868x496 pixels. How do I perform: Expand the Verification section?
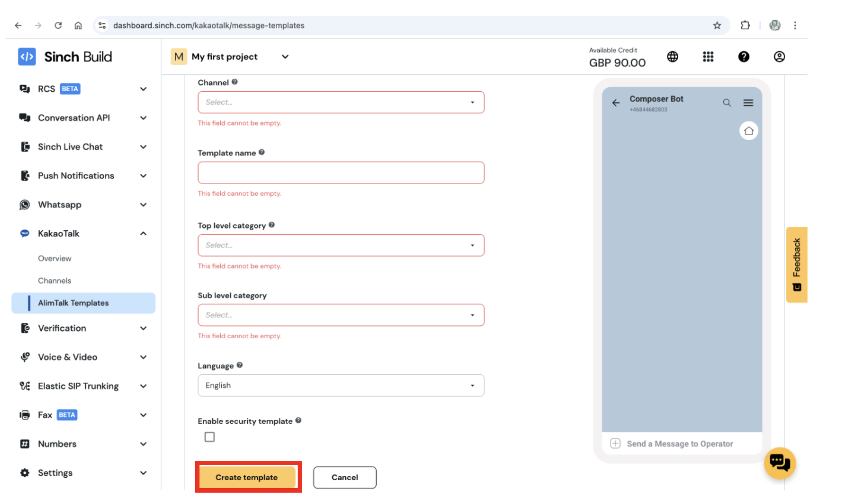click(x=143, y=328)
